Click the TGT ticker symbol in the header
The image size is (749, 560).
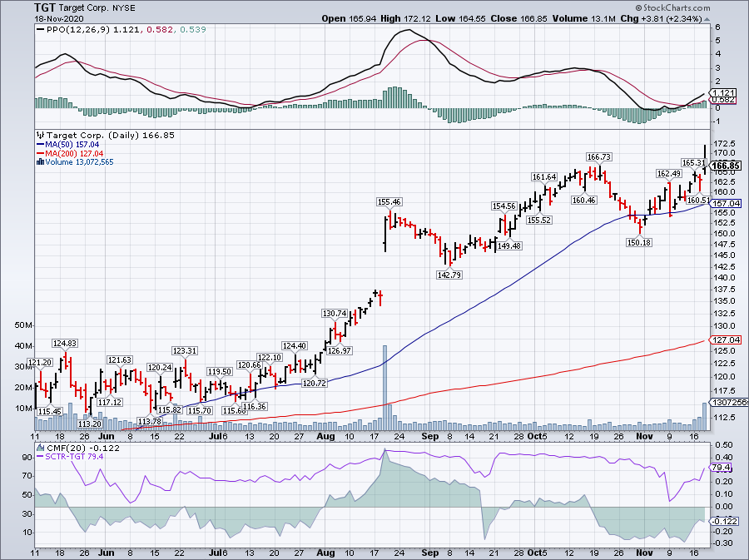click(x=46, y=7)
